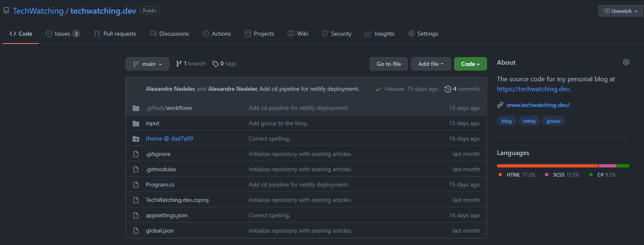This screenshot has height=245, width=644.
Task: Click the green checkmark on commit f40bada
Action: tap(378, 89)
